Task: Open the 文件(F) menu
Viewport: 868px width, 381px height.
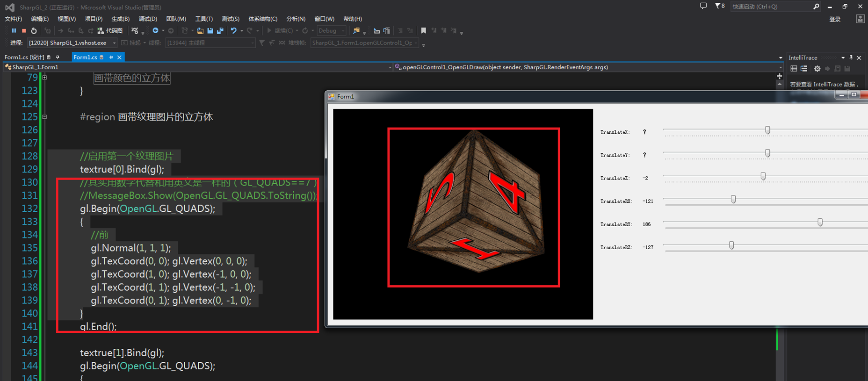Action: click(x=14, y=19)
